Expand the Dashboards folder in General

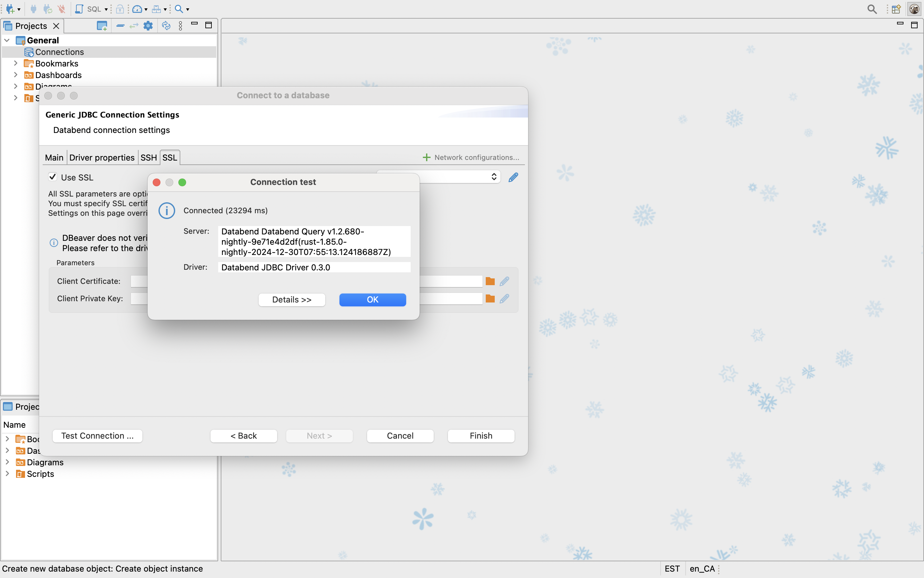(x=16, y=74)
